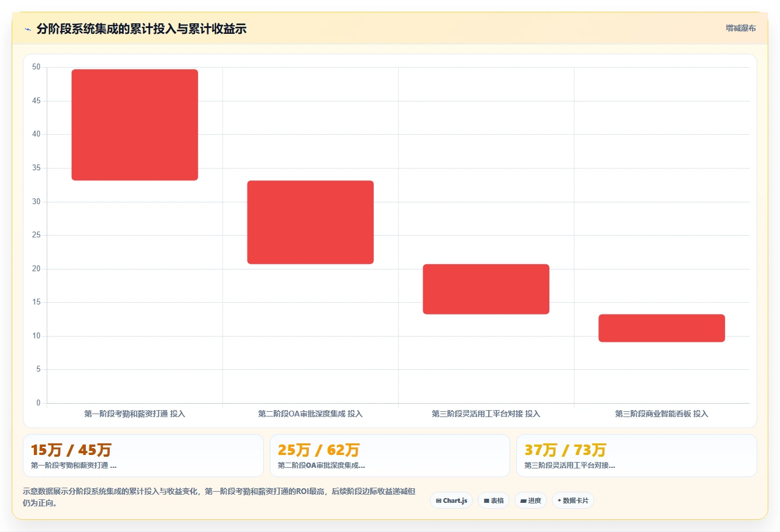This screenshot has height=532, width=780.
Task: Select the 进度 tag chip
Action: point(531,501)
